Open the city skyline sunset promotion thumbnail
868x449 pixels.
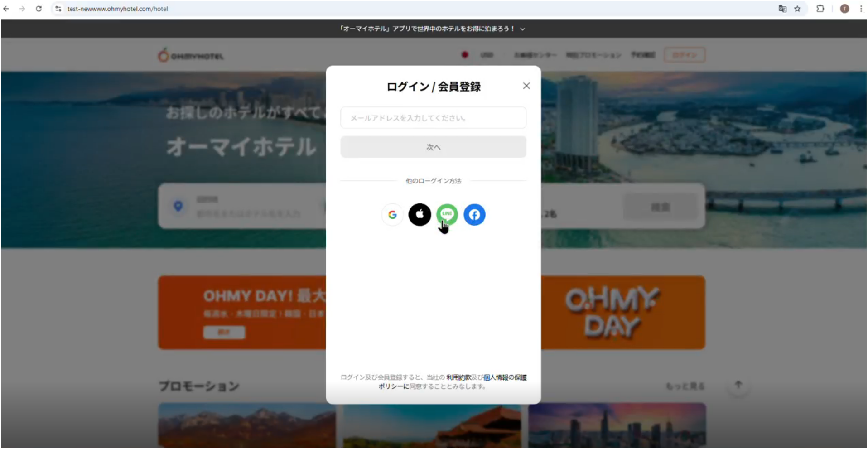(617, 426)
